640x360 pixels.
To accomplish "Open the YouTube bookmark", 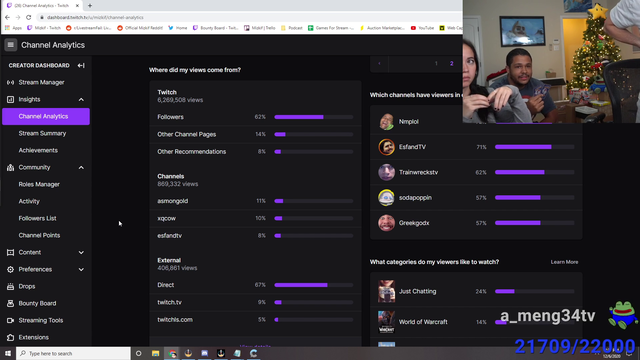I will click(x=422, y=28).
